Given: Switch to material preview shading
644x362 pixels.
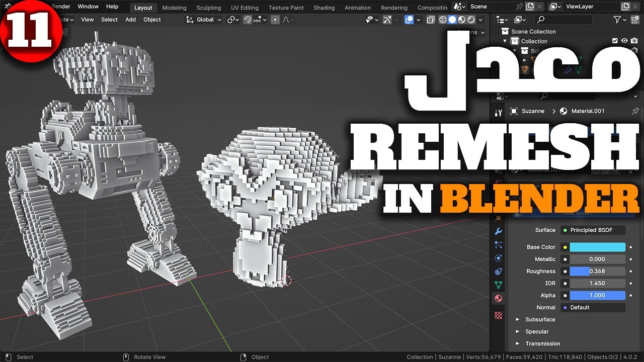Looking at the screenshot, I should click(x=461, y=20).
